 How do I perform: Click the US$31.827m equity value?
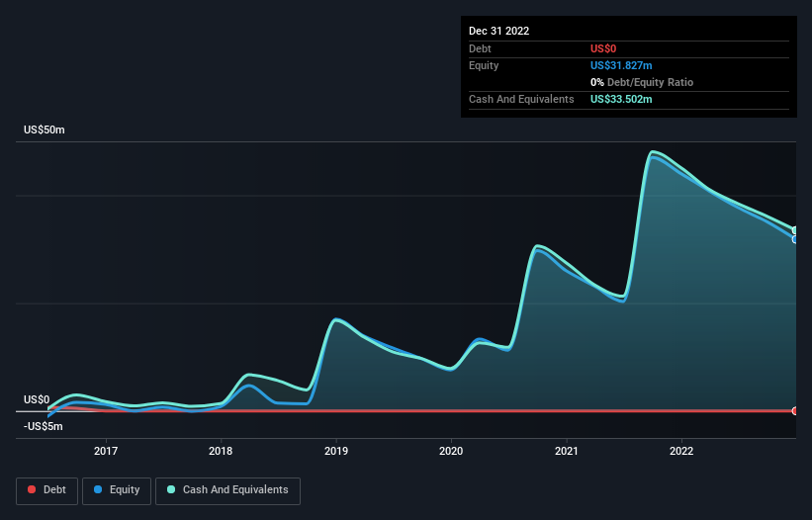[x=621, y=65]
